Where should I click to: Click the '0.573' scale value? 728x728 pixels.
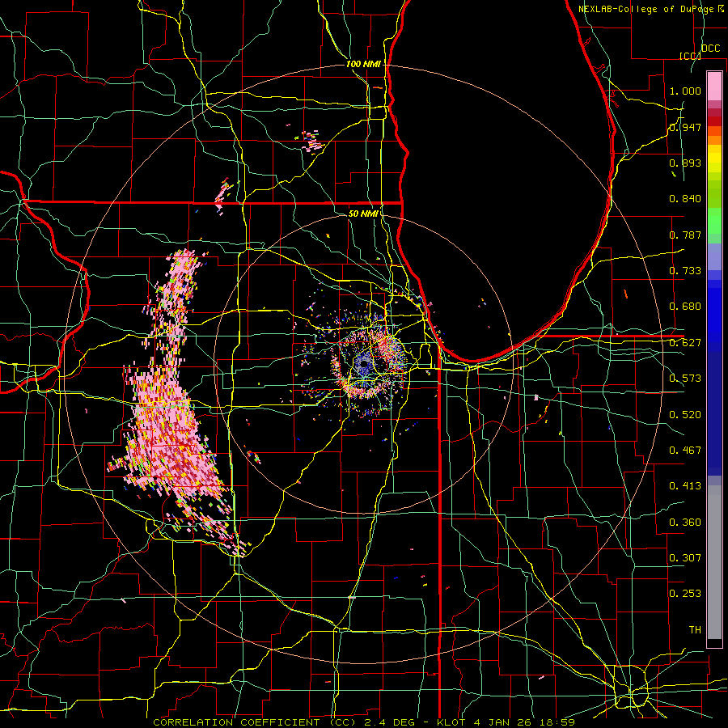coord(685,379)
